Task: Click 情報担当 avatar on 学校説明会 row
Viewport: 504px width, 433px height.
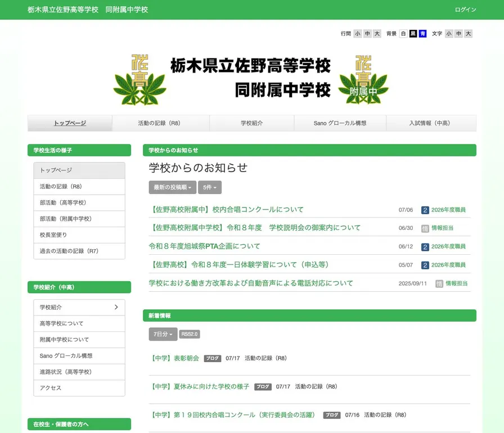Action: [425, 228]
